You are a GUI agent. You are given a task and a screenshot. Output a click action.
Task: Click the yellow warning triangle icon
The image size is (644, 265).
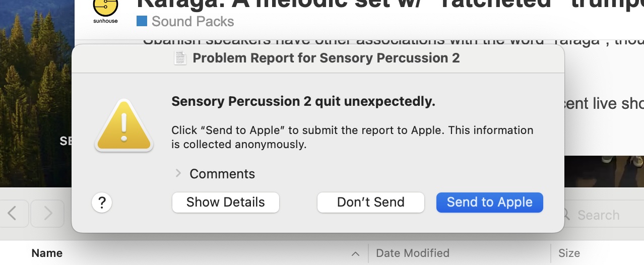coord(123,126)
